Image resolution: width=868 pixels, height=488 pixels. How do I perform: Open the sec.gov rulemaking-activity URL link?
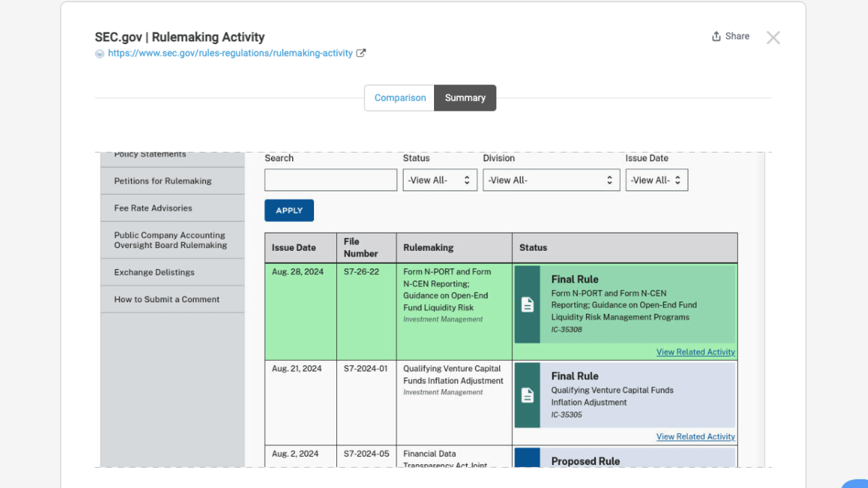(230, 53)
